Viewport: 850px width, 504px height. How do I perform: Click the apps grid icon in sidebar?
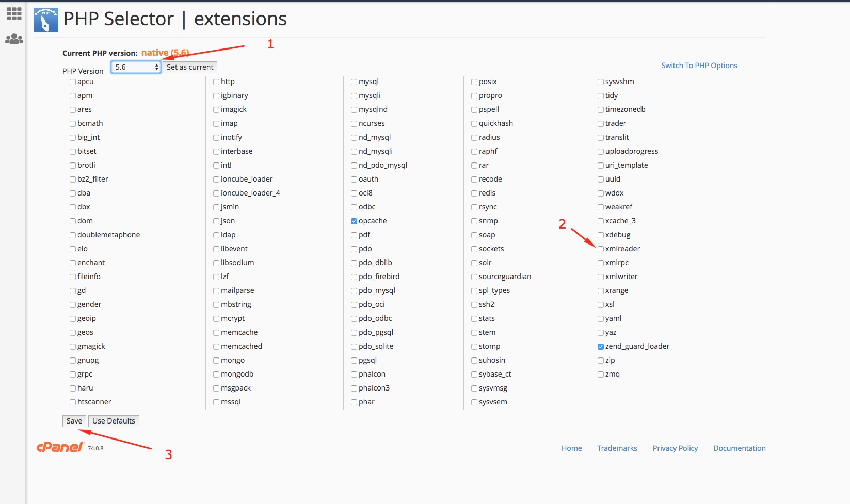(14, 14)
